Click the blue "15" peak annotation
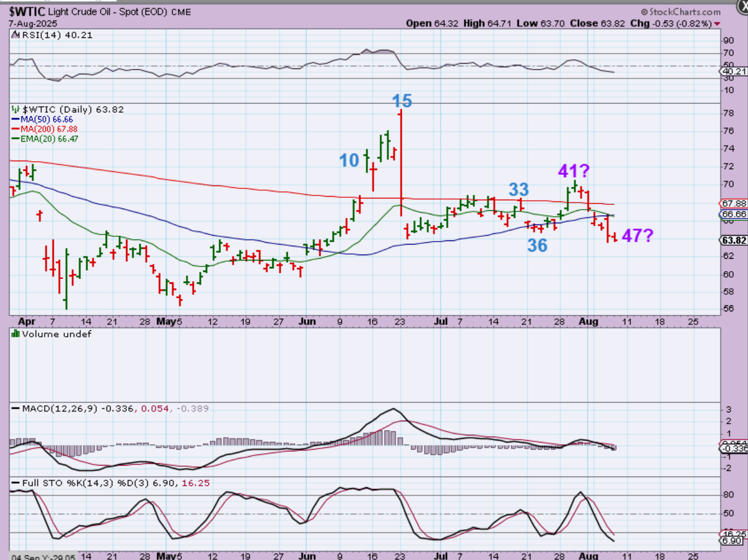 pyautogui.click(x=402, y=101)
